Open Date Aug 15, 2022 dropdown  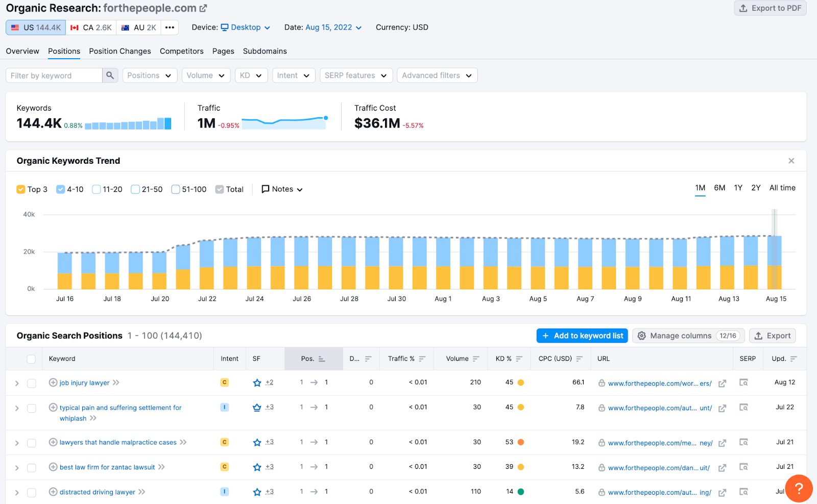coord(333,28)
